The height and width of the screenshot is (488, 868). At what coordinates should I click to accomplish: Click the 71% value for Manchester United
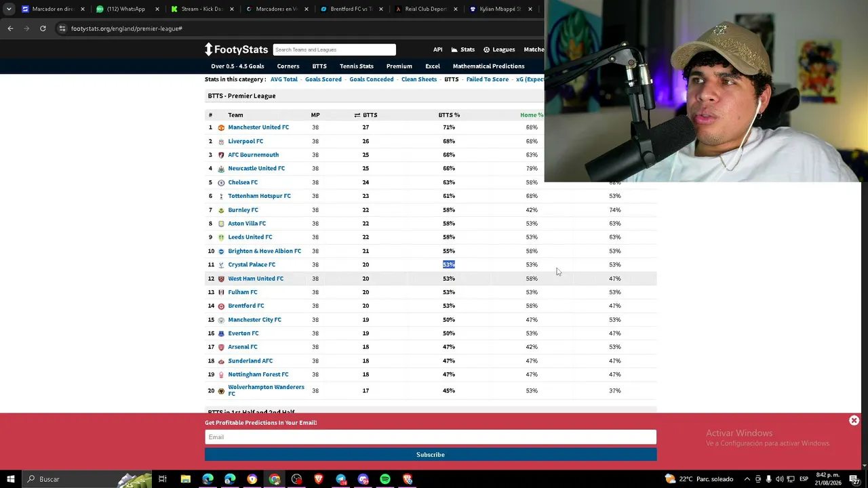[449, 127]
